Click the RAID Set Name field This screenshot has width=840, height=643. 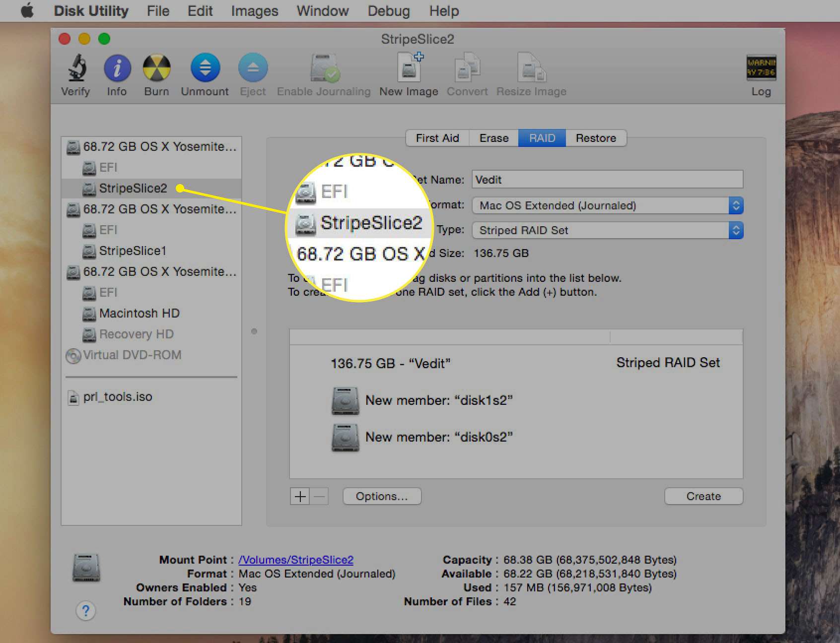tap(607, 179)
